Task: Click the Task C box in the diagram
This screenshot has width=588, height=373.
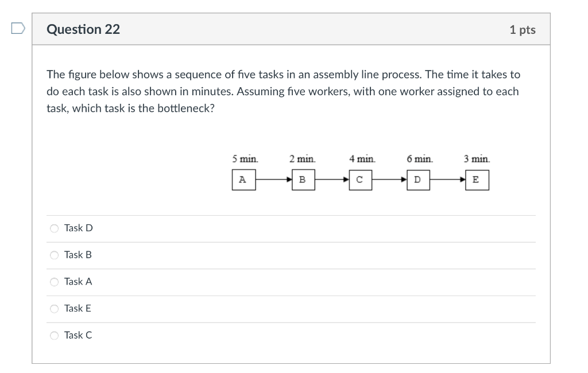Action: click(359, 180)
